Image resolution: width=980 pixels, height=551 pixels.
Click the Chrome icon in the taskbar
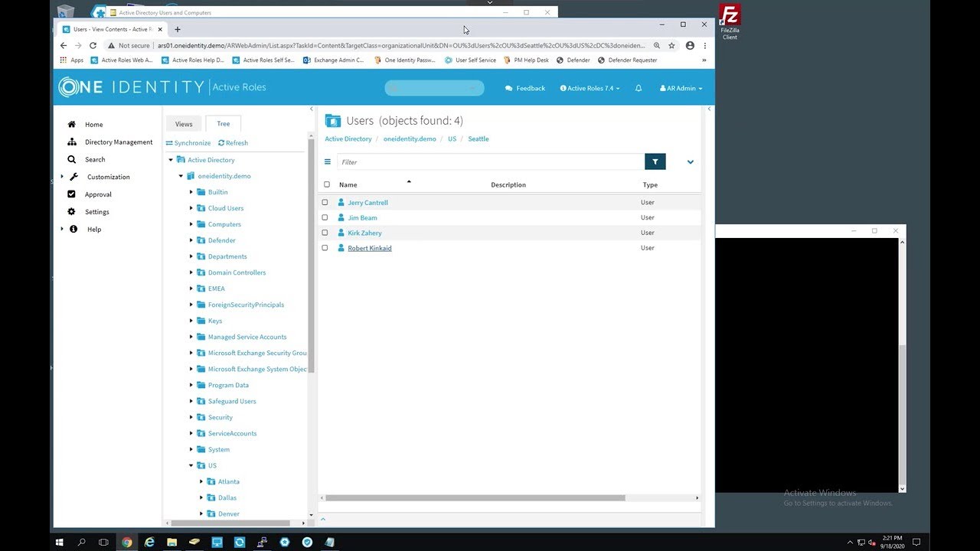tap(127, 542)
